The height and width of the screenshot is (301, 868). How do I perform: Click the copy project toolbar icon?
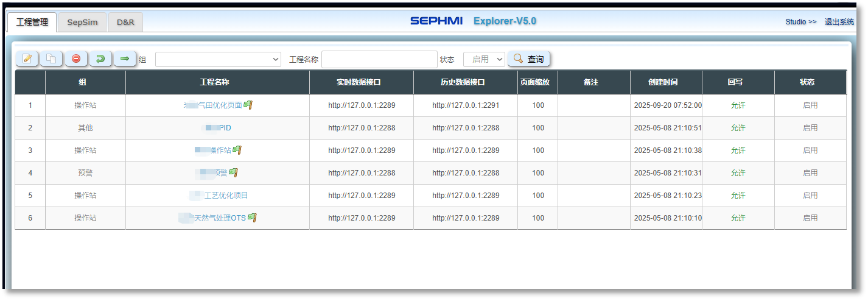(52, 58)
